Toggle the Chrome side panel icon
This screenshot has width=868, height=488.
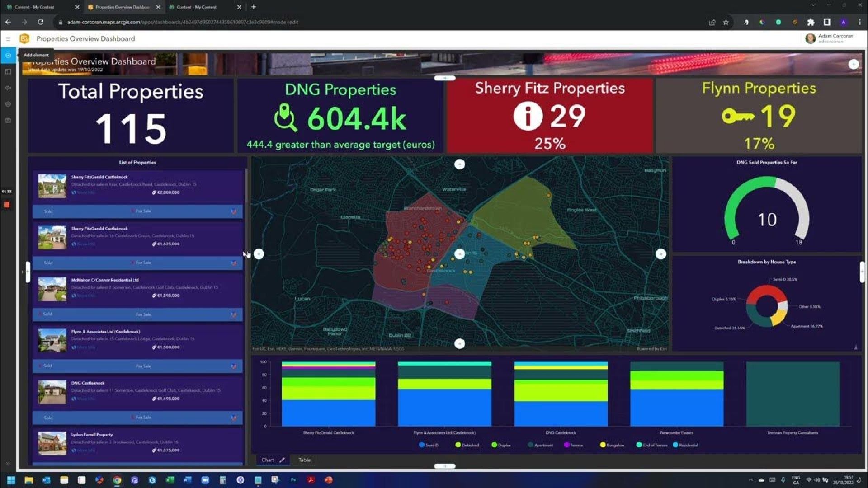pos(827,22)
